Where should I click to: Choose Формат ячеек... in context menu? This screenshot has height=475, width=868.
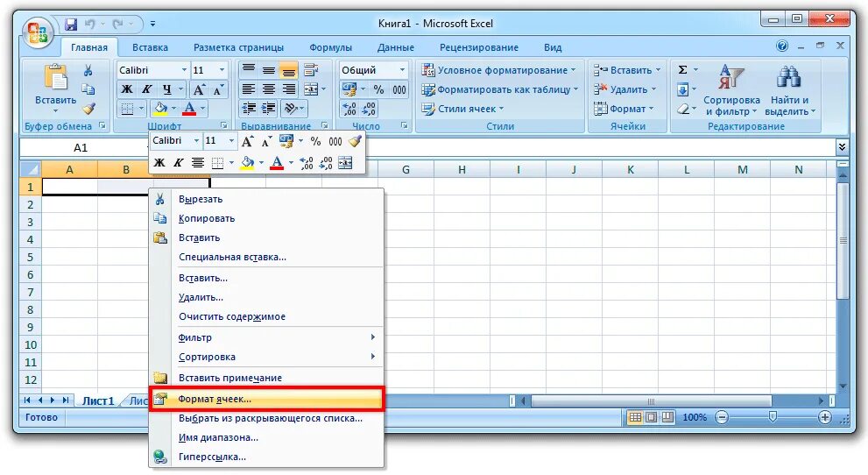click(266, 399)
